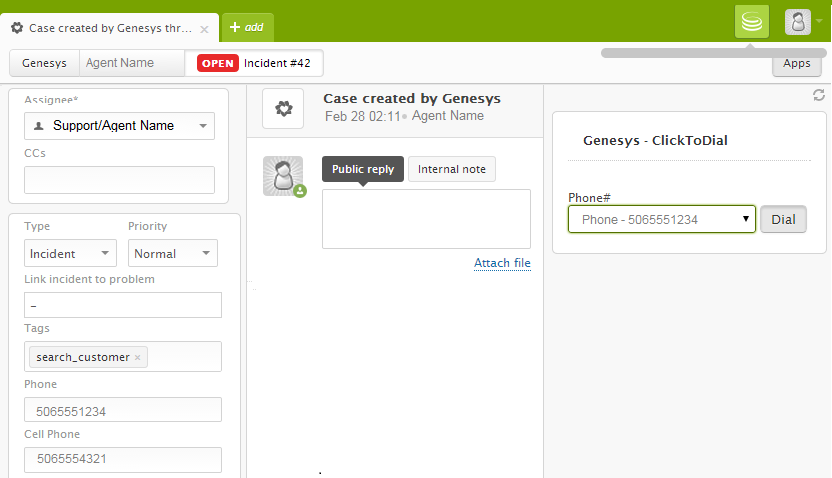Remove the search_customer tag
The height and width of the screenshot is (478, 832).
click(x=138, y=357)
